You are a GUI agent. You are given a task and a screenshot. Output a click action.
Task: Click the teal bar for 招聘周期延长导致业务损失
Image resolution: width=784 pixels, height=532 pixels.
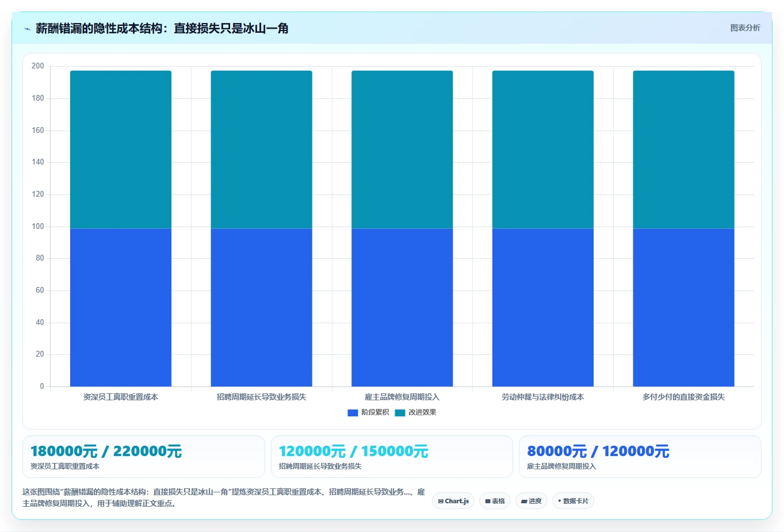[262, 150]
